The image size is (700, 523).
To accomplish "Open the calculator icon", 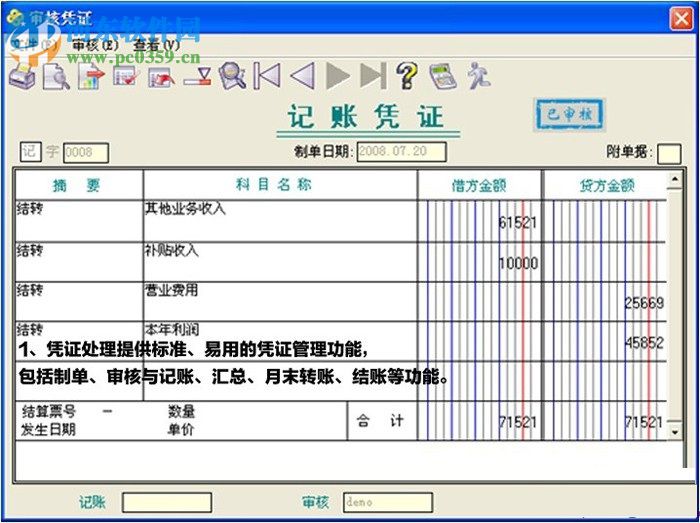I will pos(442,76).
